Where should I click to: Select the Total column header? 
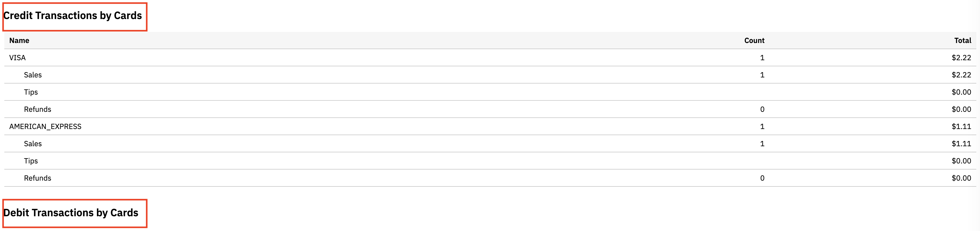(x=962, y=41)
